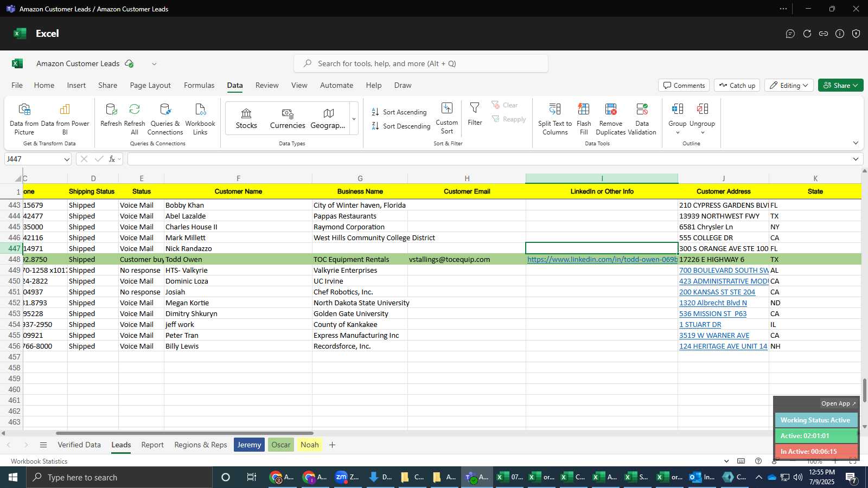Click the vertical scrollbar thumb

click(864, 390)
